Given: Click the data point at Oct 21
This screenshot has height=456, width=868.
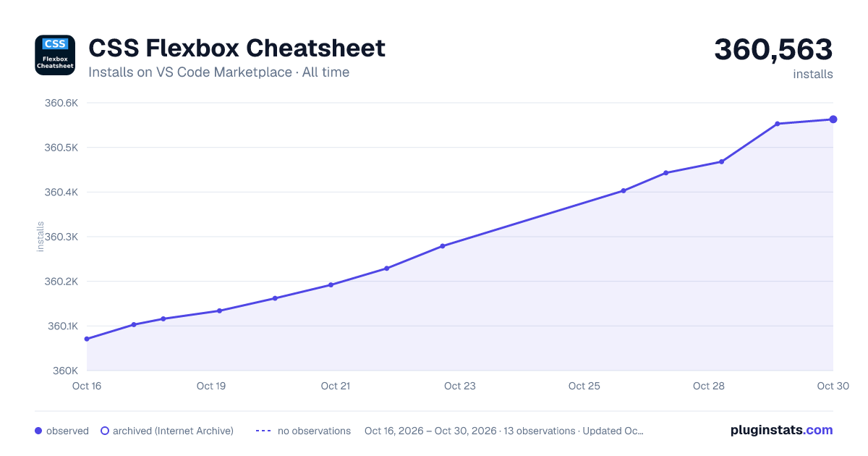Looking at the screenshot, I should (331, 284).
